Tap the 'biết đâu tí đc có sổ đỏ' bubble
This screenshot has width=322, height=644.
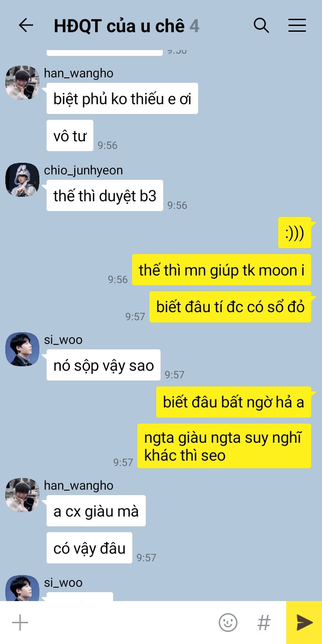coord(230,307)
